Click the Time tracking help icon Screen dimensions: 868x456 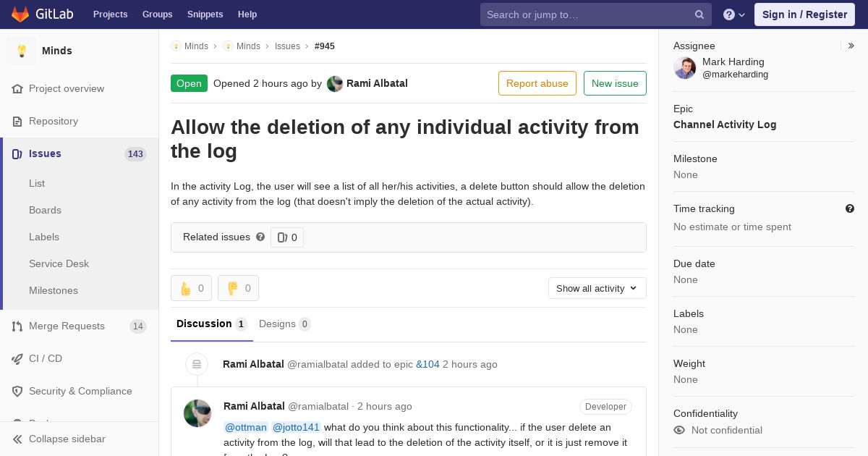click(850, 208)
